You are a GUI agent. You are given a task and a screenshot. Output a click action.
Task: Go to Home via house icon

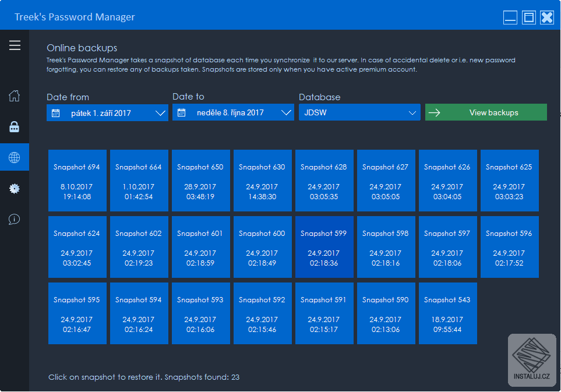[x=15, y=96]
